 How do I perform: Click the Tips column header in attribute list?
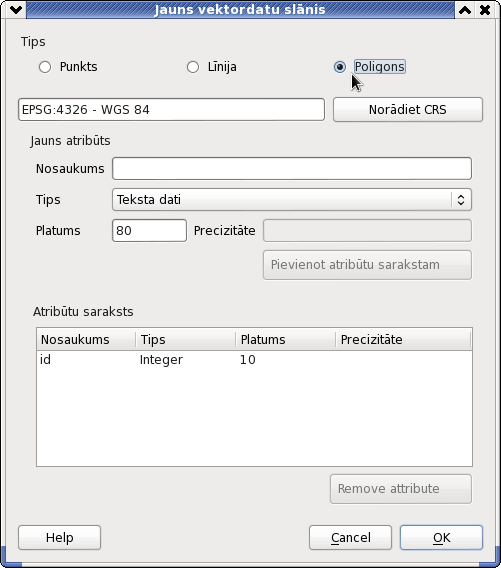point(186,339)
